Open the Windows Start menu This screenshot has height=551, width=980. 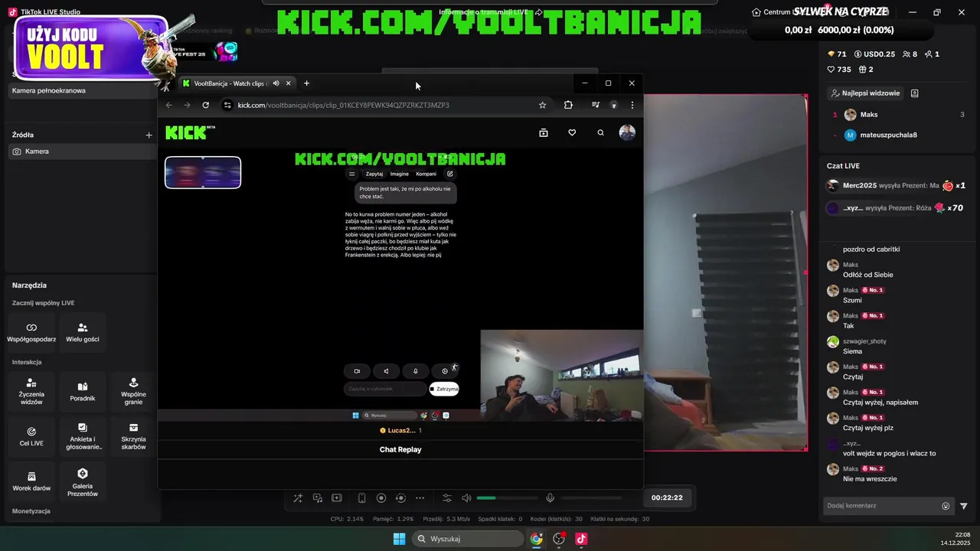[x=399, y=539]
